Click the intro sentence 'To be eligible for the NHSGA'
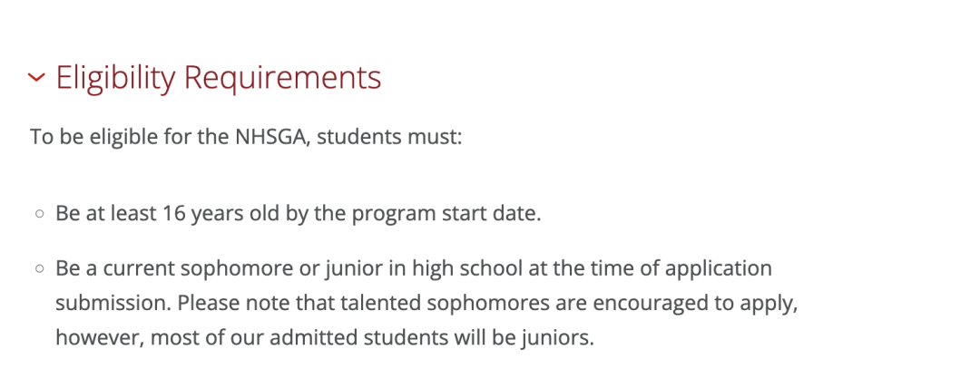Screen dimensions: 980x369 pos(170,137)
